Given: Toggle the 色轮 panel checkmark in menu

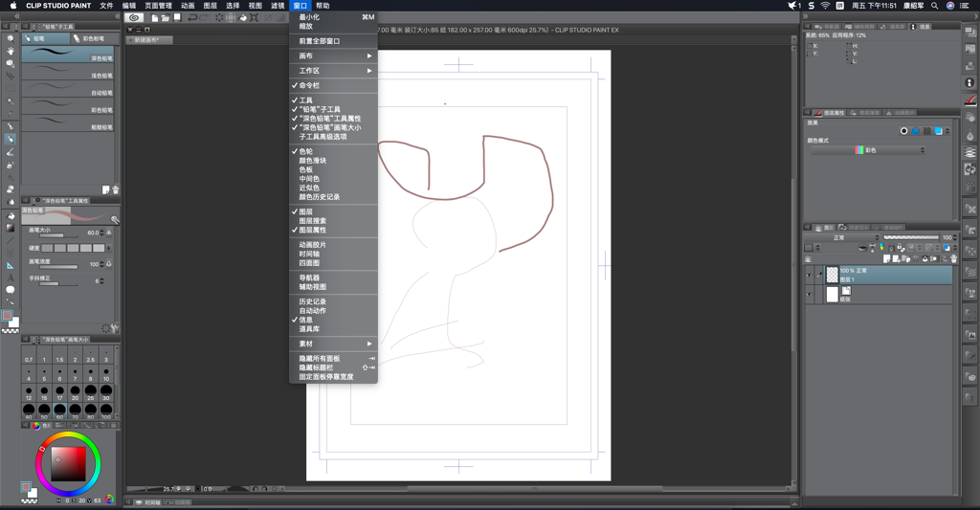Looking at the screenshot, I should [305, 151].
